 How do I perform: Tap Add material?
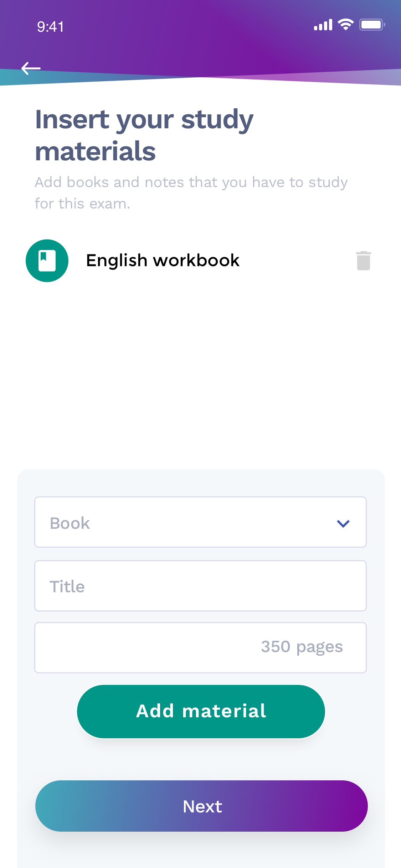[x=200, y=711]
